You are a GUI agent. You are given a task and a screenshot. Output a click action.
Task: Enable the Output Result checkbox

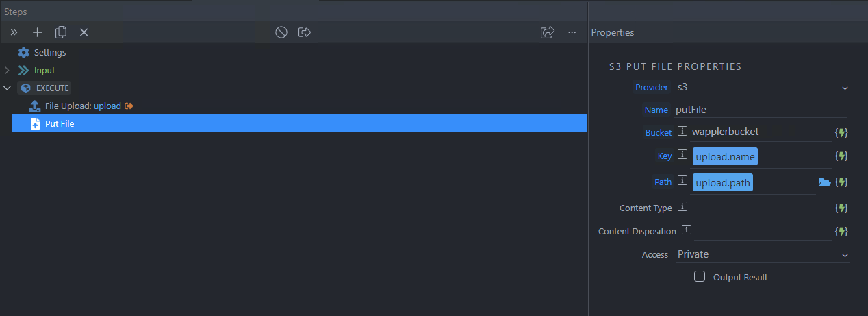click(x=700, y=277)
